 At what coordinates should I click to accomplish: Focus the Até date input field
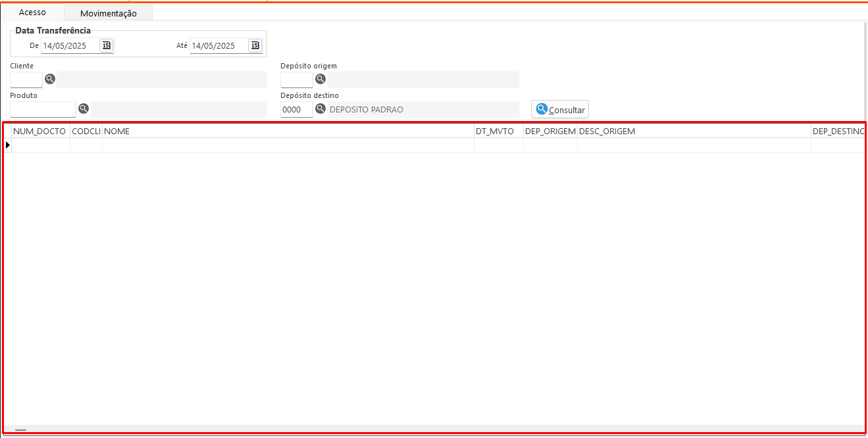218,46
